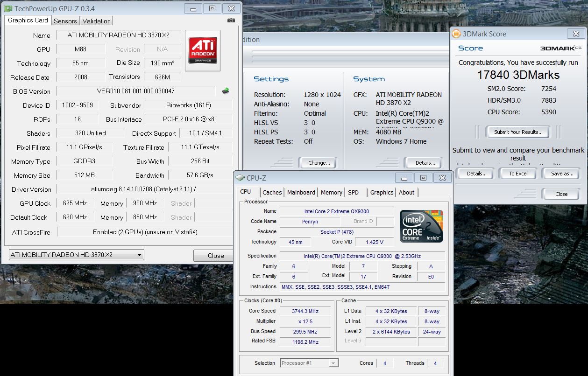Click the Details button under System
The height and width of the screenshot is (376, 588).
pos(425,163)
